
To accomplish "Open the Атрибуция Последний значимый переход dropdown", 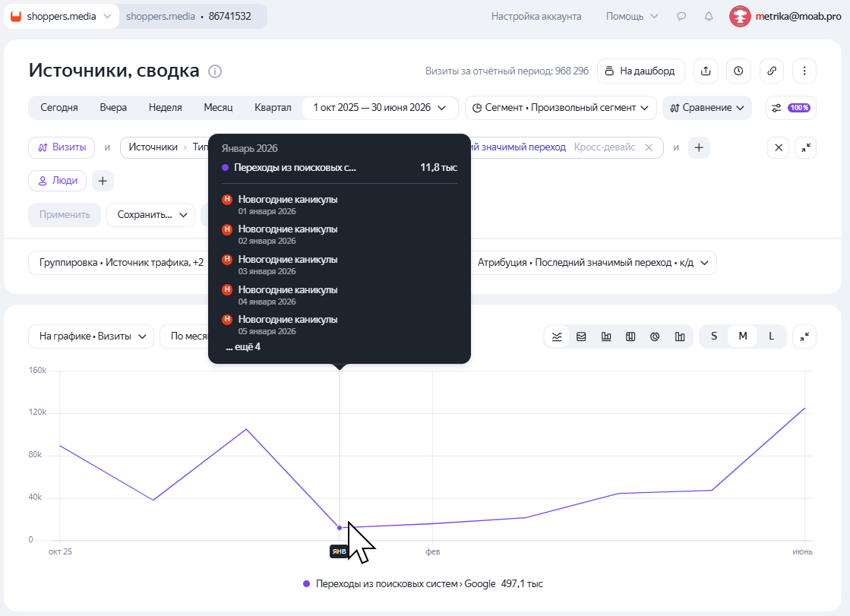I will 593,263.
